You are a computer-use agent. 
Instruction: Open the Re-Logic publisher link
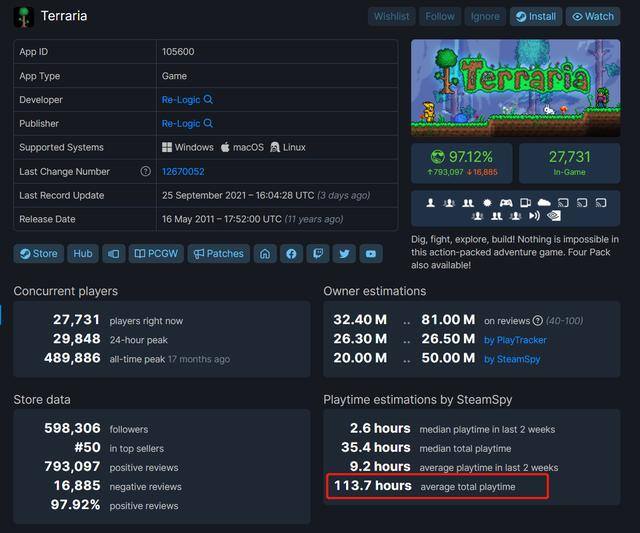[x=181, y=123]
